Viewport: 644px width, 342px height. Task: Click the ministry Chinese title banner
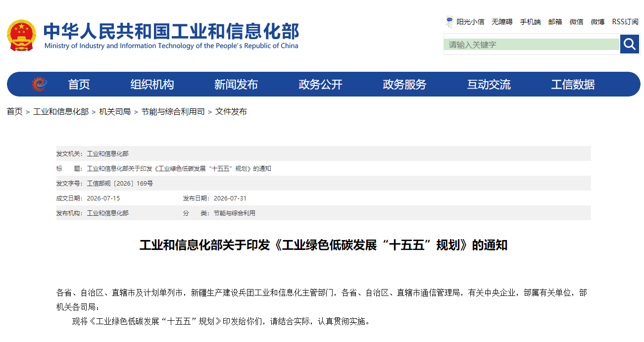click(171, 31)
